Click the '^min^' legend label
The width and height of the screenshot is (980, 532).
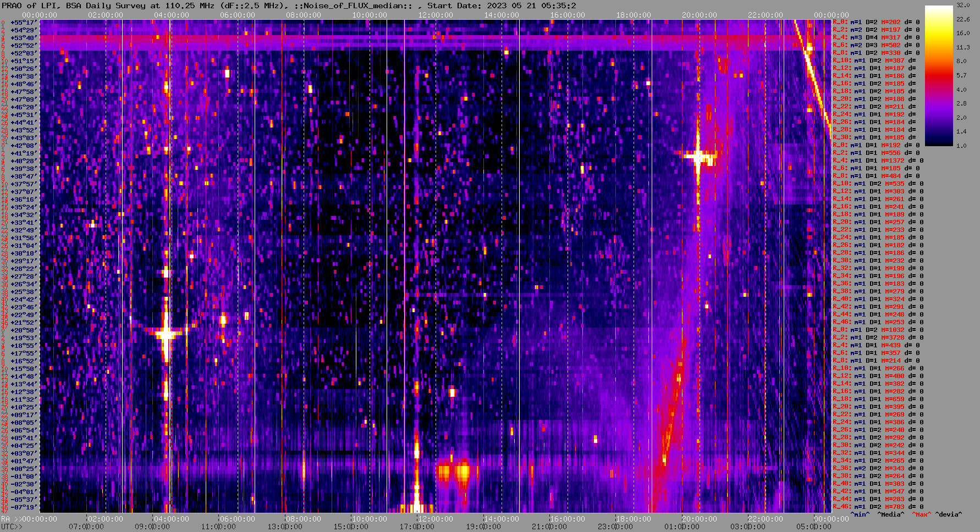(860, 514)
